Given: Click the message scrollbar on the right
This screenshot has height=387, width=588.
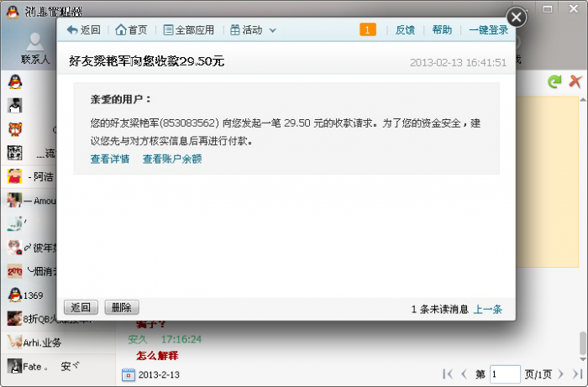Looking at the screenshot, I should pos(583,343).
